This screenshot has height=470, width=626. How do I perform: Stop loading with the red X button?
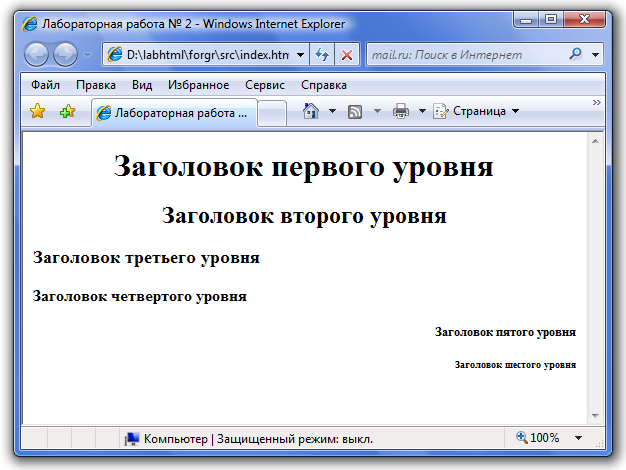[x=347, y=54]
